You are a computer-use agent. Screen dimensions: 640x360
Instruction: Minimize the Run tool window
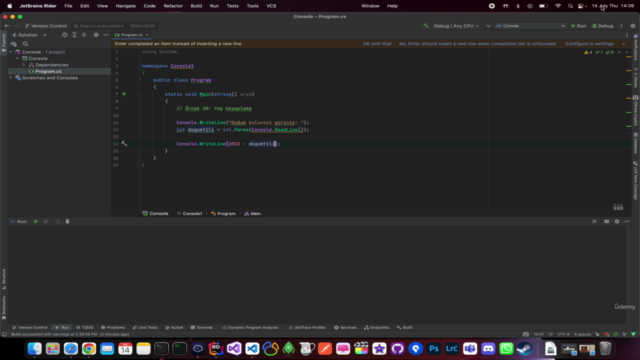(627, 221)
